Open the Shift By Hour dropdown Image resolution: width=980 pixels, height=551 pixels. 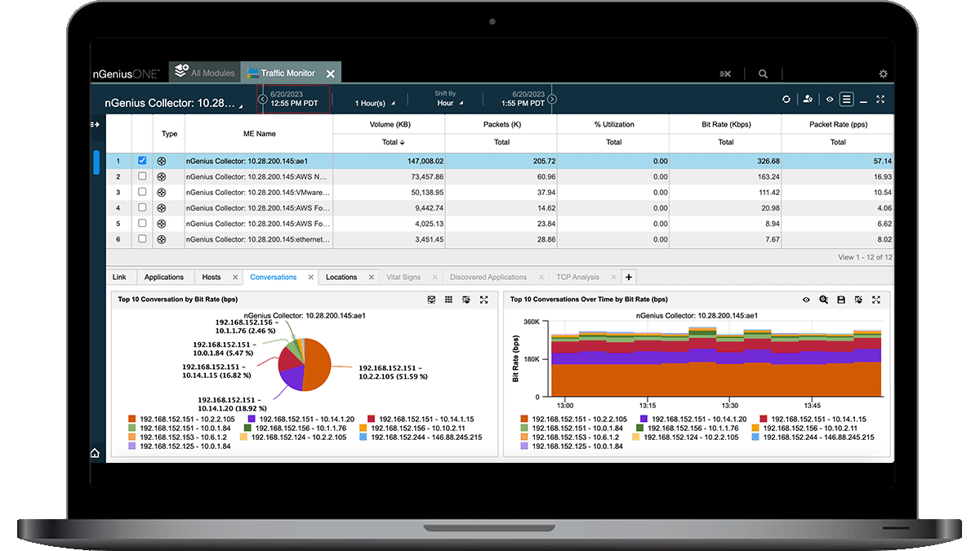450,104
